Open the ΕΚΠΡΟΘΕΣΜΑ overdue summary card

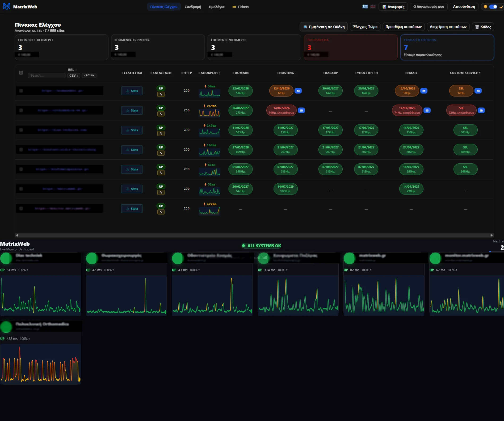click(351, 47)
